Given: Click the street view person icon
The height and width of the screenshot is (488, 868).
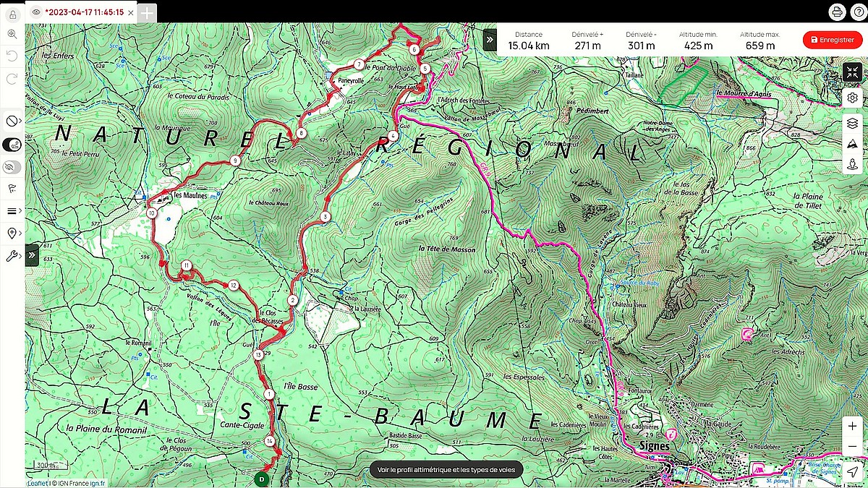Looking at the screenshot, I should tap(852, 164).
